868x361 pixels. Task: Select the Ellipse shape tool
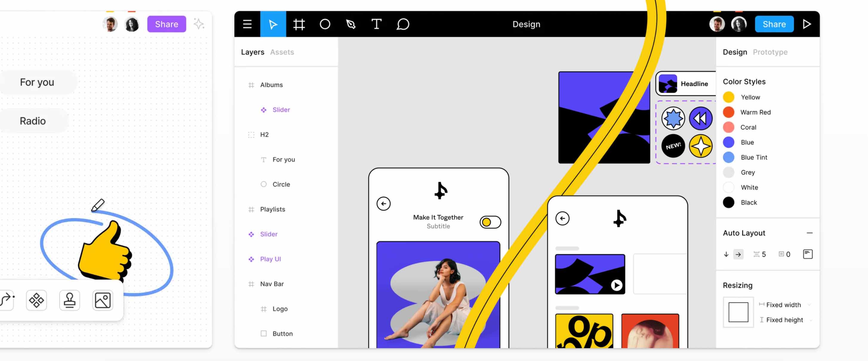325,24
